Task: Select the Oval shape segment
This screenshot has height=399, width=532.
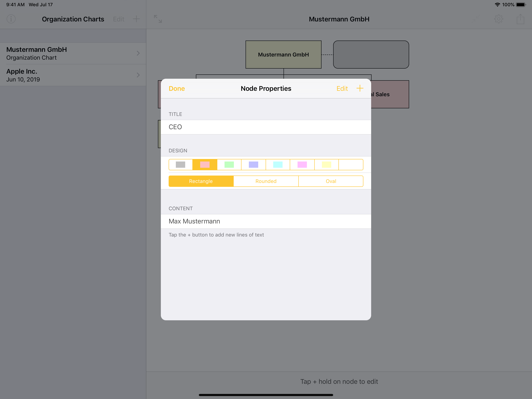Action: 331,181
